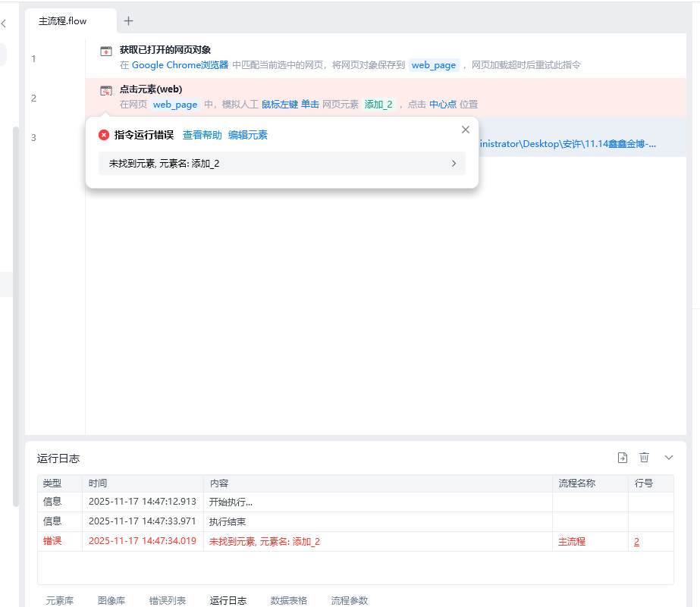700x607 pixels.
Task: Click the web_page variable in step 2
Action: (175, 105)
